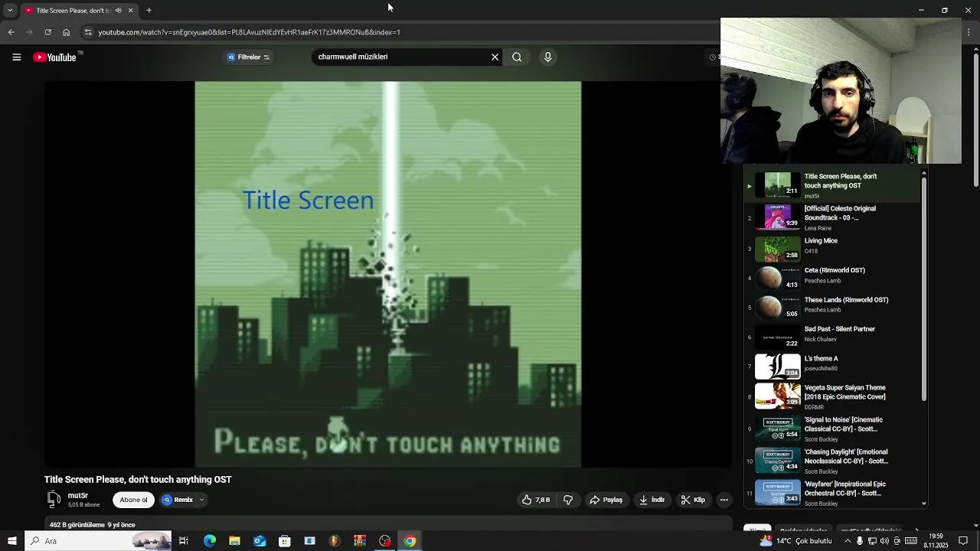Open the YouTube hamburger guide menu

tap(16, 57)
